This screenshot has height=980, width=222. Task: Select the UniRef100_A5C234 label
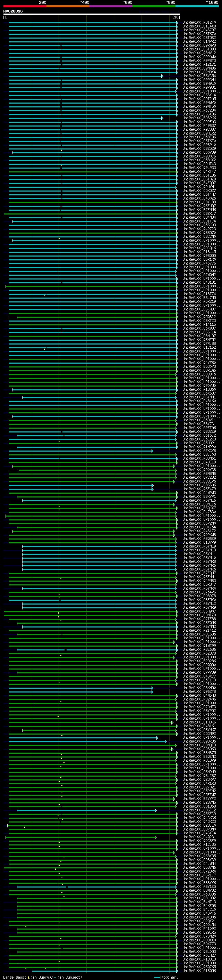(x=199, y=110)
